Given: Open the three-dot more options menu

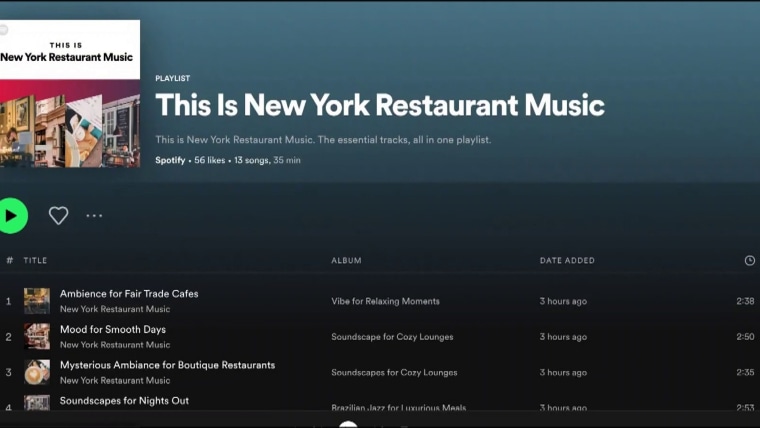Looking at the screenshot, I should [94, 216].
